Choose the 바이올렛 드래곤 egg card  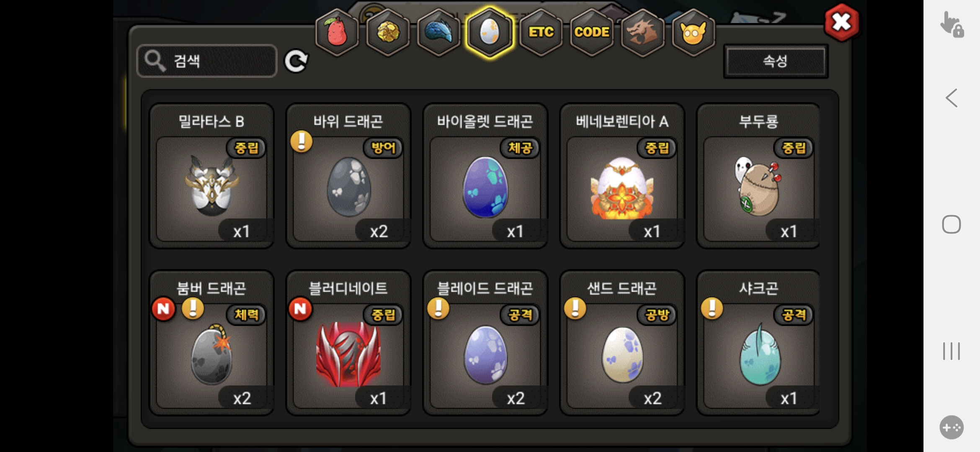click(485, 176)
